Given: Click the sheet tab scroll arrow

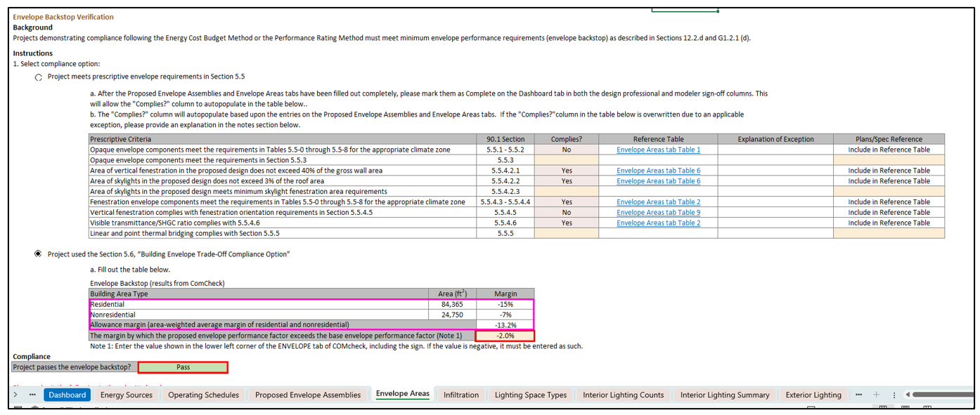Looking at the screenshot, I should coord(15,395).
